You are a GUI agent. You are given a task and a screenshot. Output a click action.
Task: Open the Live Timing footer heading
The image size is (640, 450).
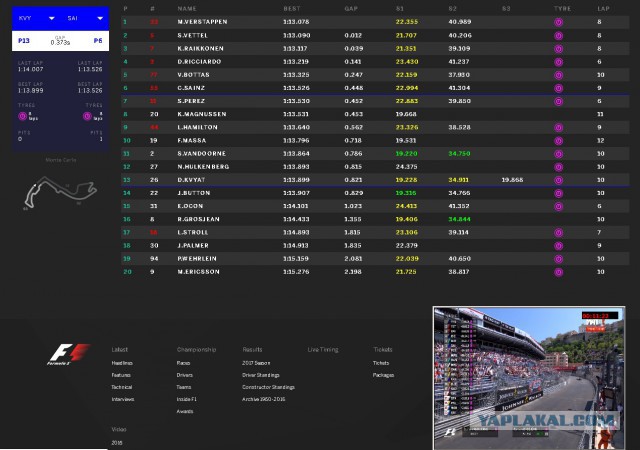[x=323, y=350]
